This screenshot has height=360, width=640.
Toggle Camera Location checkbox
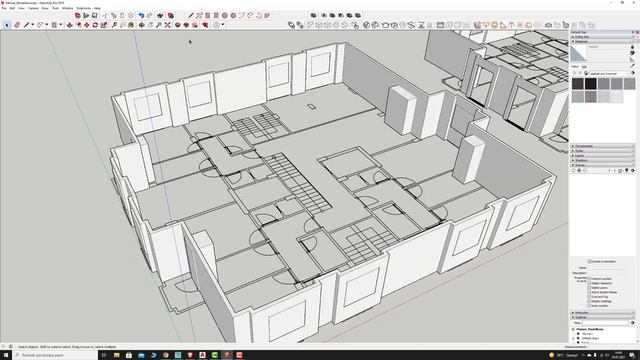pyautogui.click(x=589, y=279)
